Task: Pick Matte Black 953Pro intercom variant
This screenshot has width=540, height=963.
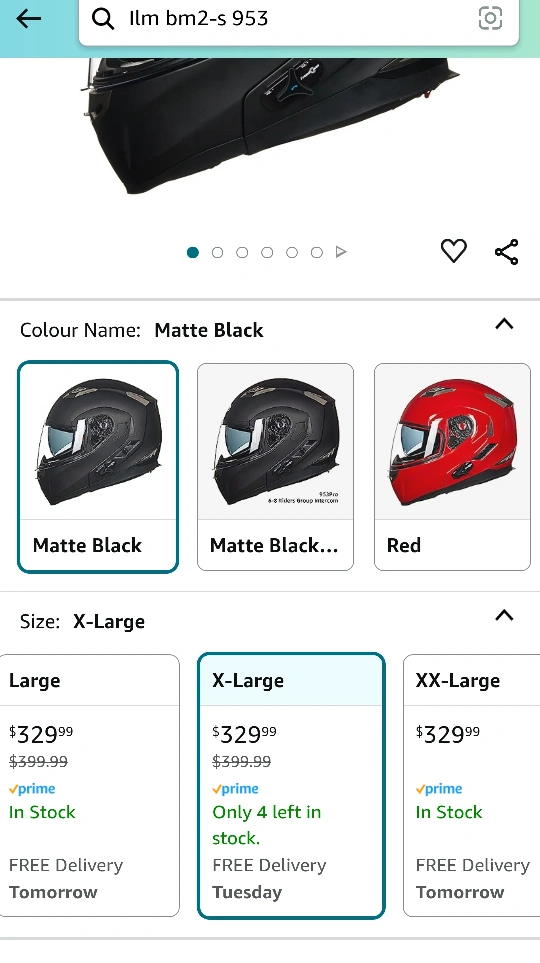Action: click(x=275, y=467)
